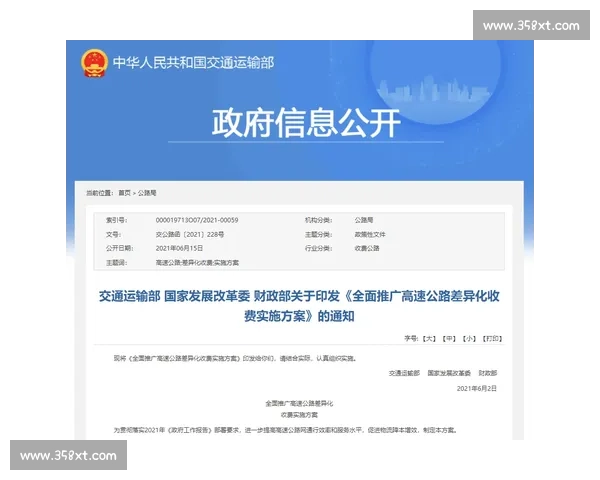Click the signatory 国家发展改革委
This screenshot has height=480, width=600.
pyautogui.click(x=449, y=373)
